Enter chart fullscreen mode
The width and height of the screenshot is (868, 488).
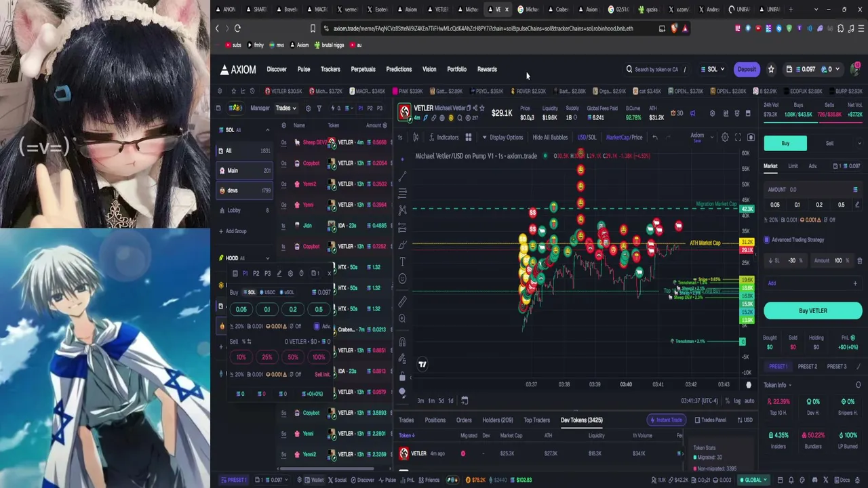[x=738, y=138]
